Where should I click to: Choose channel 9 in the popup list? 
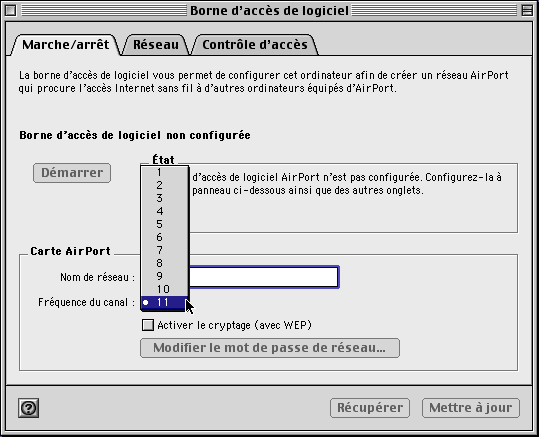coord(165,276)
